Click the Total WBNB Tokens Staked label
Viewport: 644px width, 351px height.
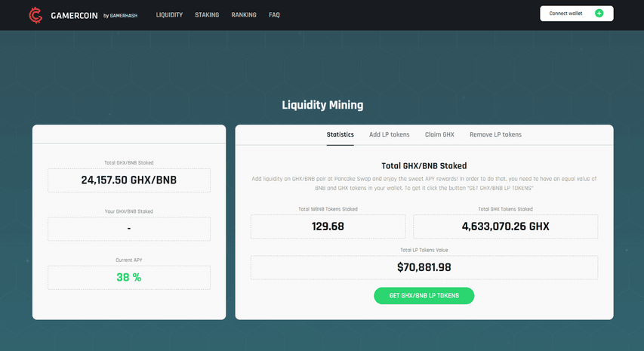328,209
